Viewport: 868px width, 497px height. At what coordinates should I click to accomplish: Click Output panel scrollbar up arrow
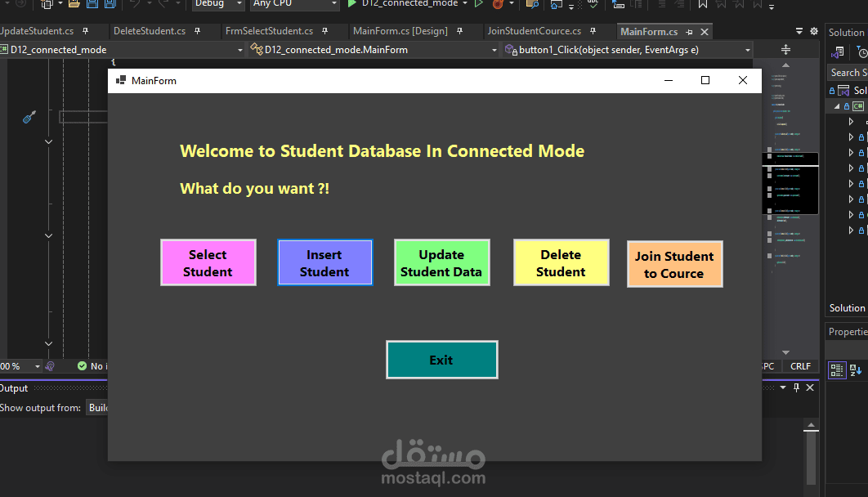[811, 425]
